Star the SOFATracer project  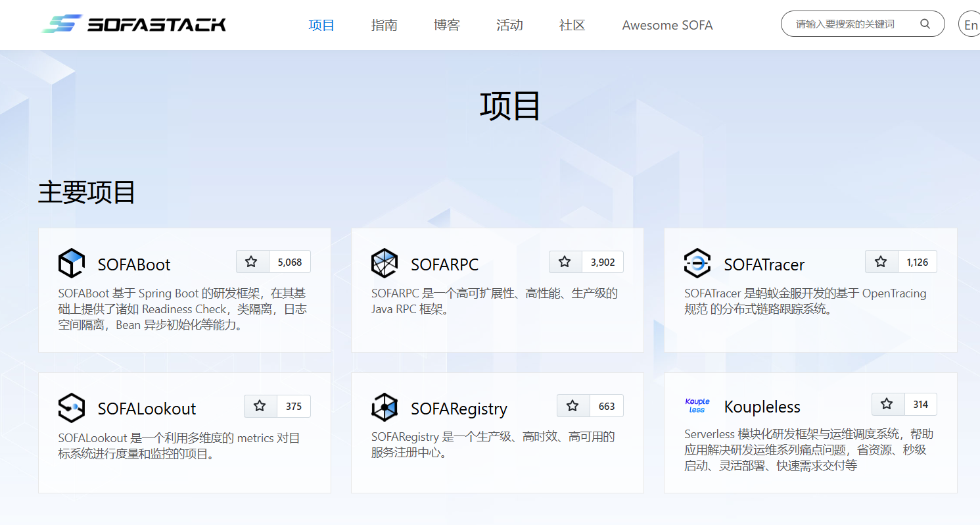[x=882, y=262]
